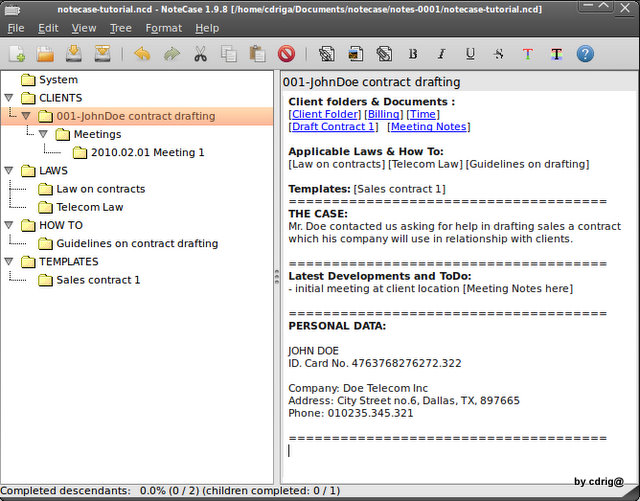Click the note title field

(459, 82)
